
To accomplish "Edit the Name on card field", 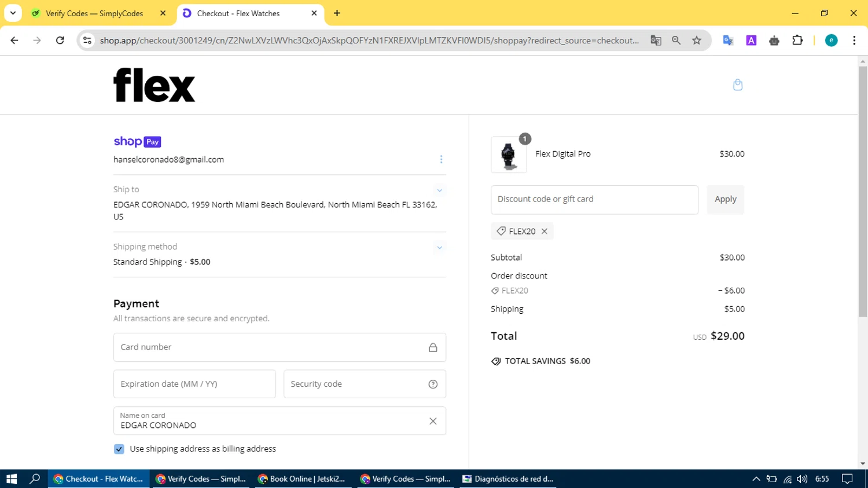I will tap(279, 421).
